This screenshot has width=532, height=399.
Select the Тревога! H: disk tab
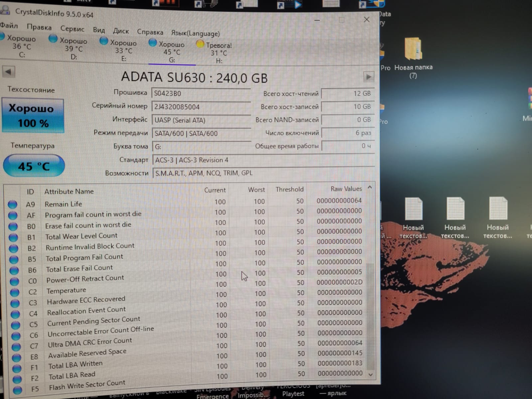[215, 53]
